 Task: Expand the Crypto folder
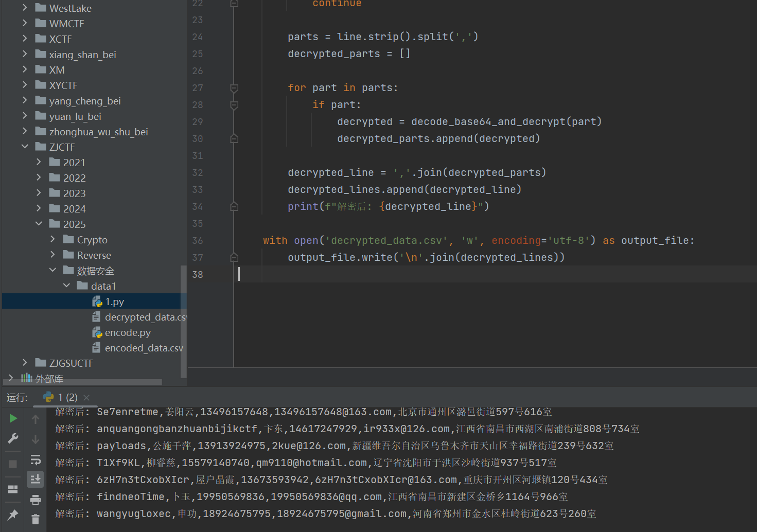[52, 240]
